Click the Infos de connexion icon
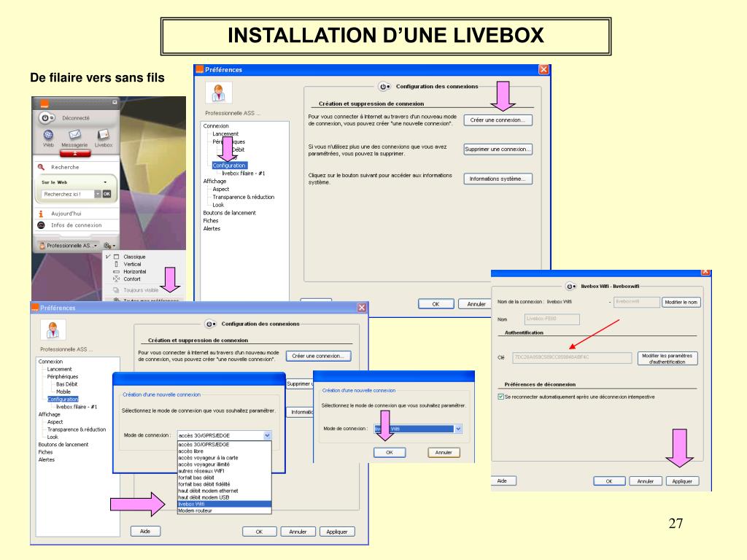 tap(41, 225)
